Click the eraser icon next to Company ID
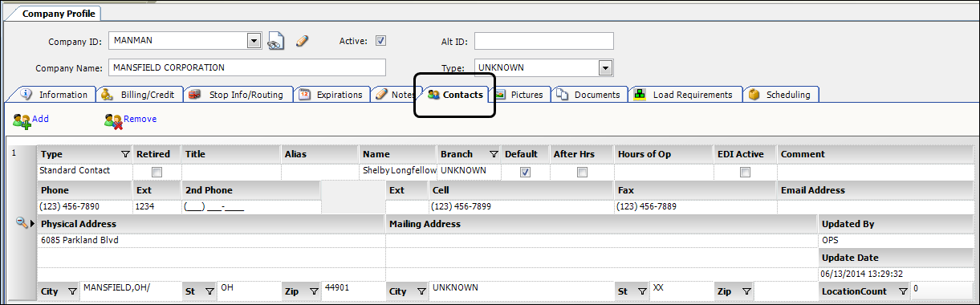980x305 pixels. click(302, 41)
